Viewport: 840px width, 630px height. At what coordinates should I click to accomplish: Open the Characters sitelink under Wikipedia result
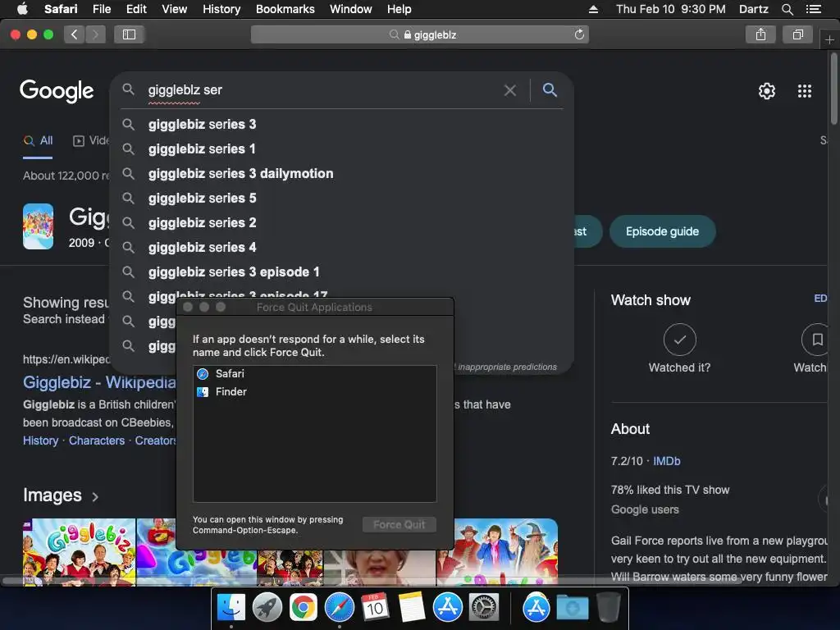(x=97, y=441)
